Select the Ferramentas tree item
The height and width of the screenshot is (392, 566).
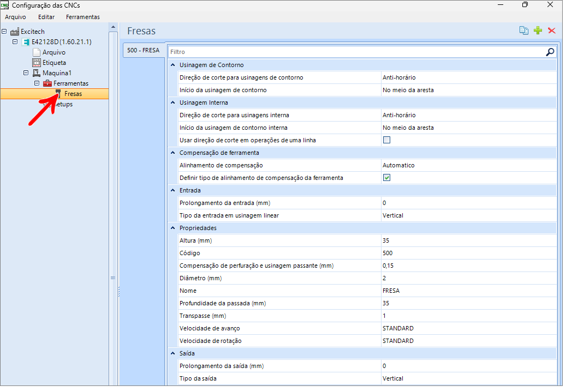tap(71, 83)
